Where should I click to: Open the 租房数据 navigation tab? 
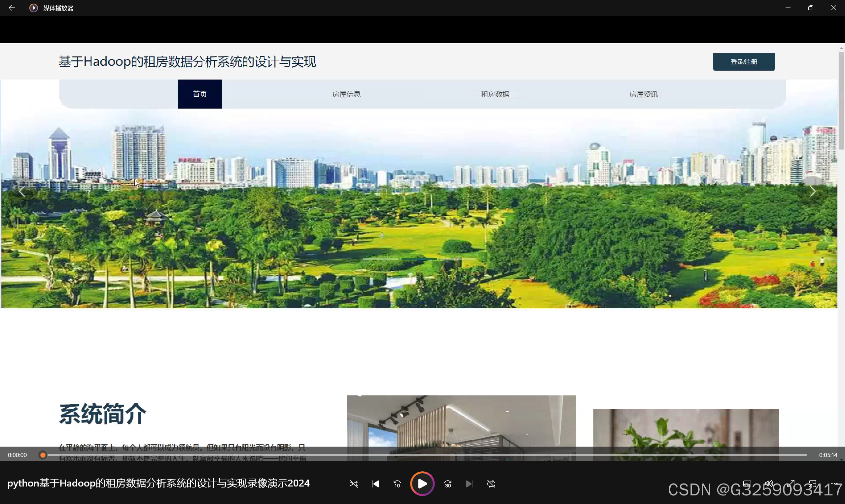click(x=495, y=94)
